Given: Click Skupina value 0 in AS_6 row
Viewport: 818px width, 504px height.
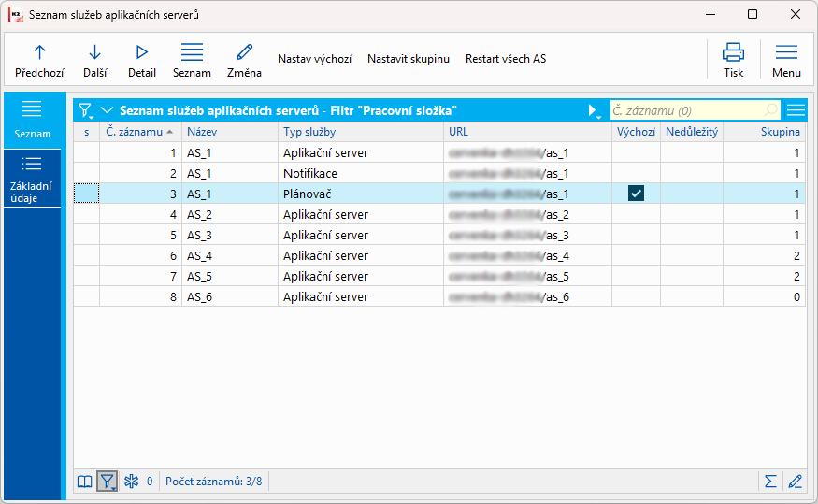Looking at the screenshot, I should [765, 296].
